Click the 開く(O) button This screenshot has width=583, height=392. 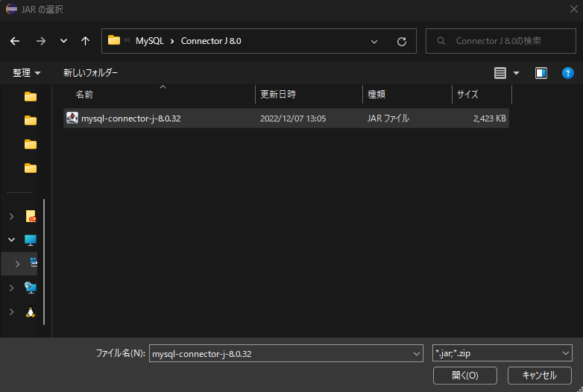click(464, 376)
